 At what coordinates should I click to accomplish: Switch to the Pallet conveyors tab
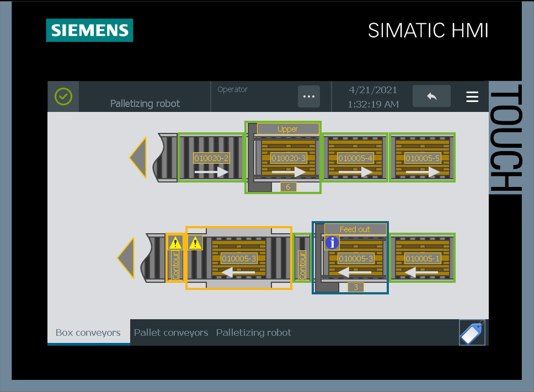(171, 332)
